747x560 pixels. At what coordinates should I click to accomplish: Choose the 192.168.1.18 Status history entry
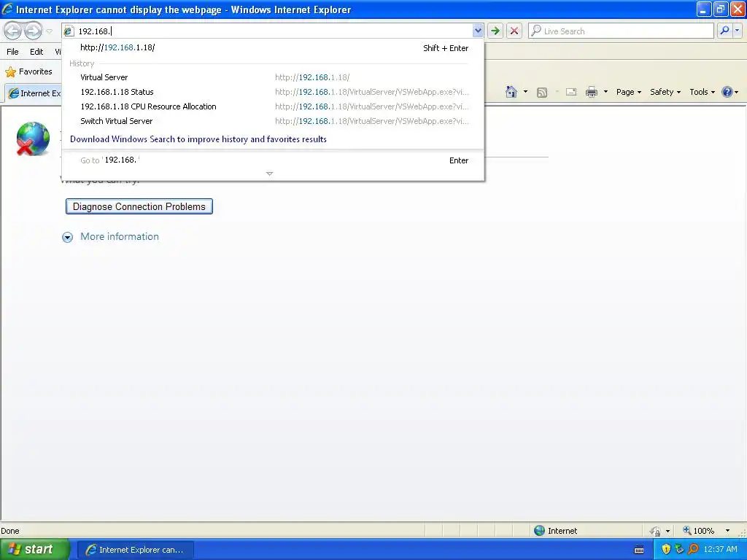click(x=273, y=92)
